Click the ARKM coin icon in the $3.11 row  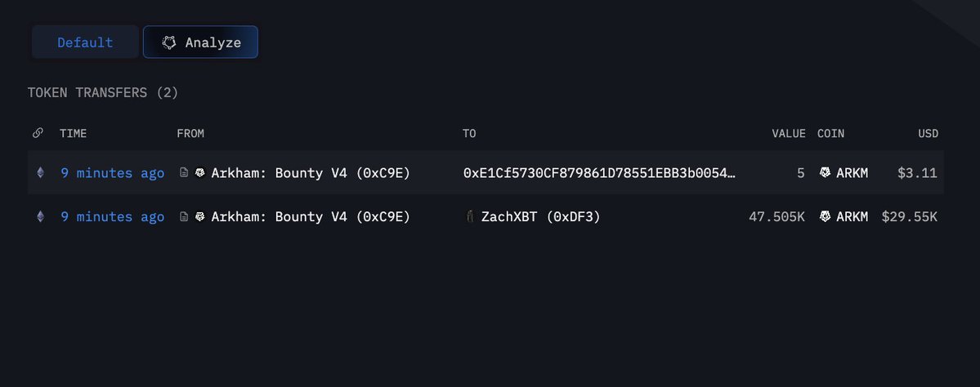click(x=826, y=172)
